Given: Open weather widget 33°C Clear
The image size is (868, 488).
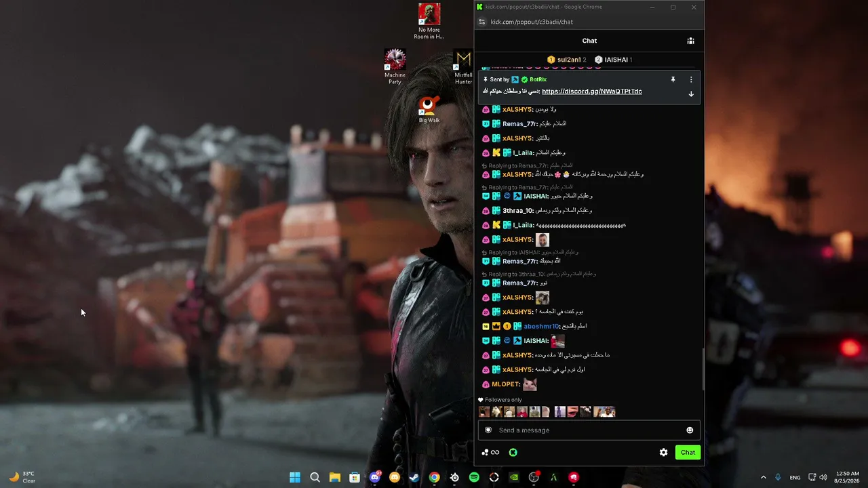Looking at the screenshot, I should click(x=22, y=477).
